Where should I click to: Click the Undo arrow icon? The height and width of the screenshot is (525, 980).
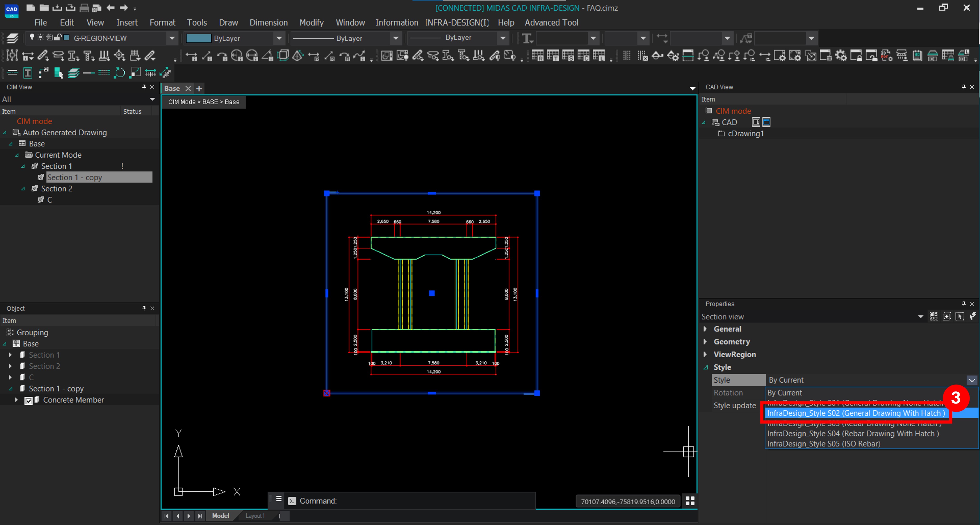pyautogui.click(x=111, y=8)
